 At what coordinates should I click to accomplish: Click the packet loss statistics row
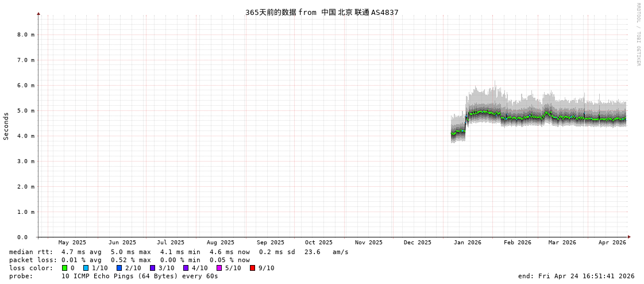pyautogui.click(x=129, y=260)
